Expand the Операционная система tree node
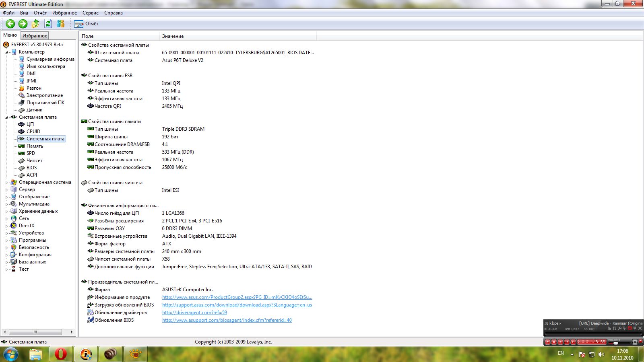Screen dimensions: 644x362 [x=6, y=183]
